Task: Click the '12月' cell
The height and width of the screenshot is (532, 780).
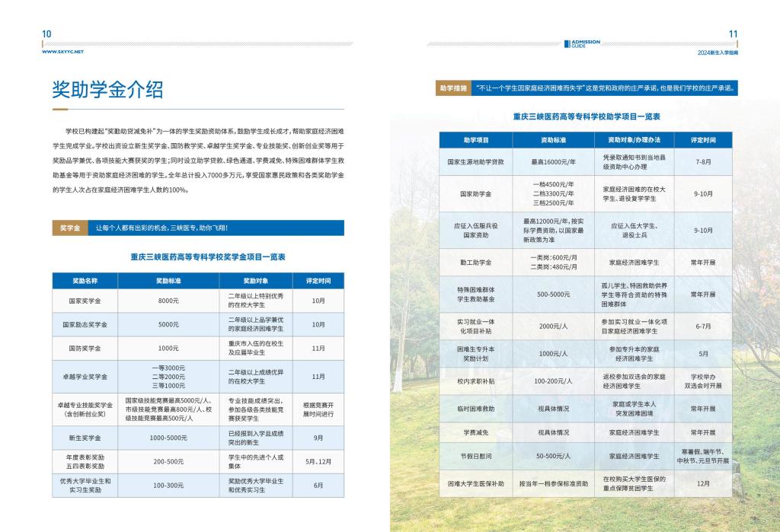Action: (703, 484)
